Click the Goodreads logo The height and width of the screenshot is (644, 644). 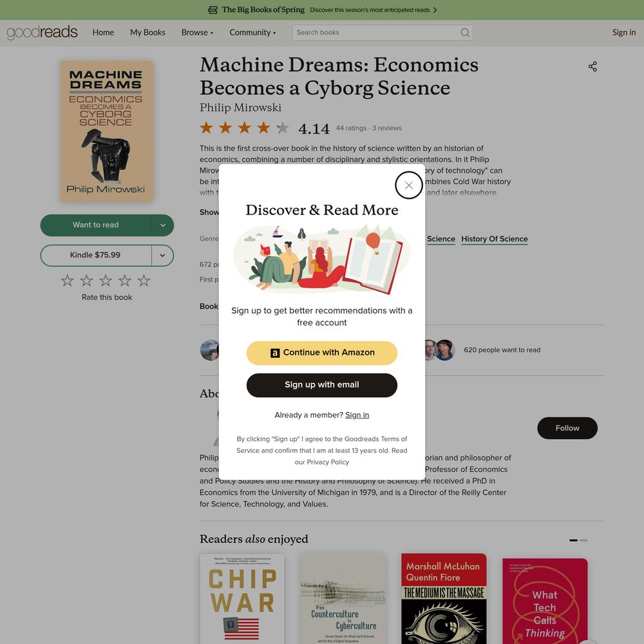(x=42, y=32)
